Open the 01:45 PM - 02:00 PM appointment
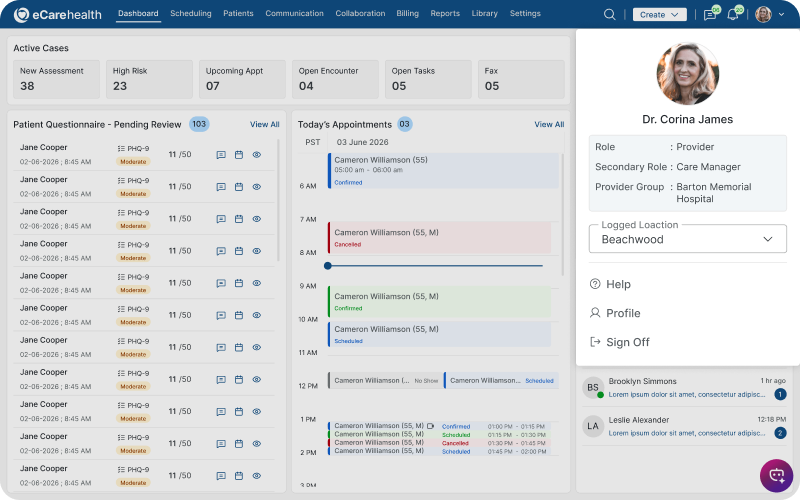The height and width of the screenshot is (500, 800). tap(439, 451)
